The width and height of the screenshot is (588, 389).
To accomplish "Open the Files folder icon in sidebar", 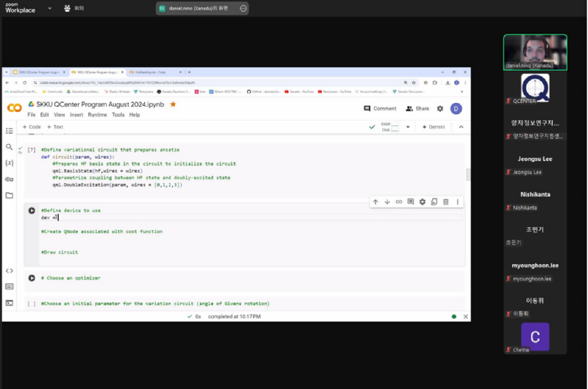I will pyautogui.click(x=10, y=195).
